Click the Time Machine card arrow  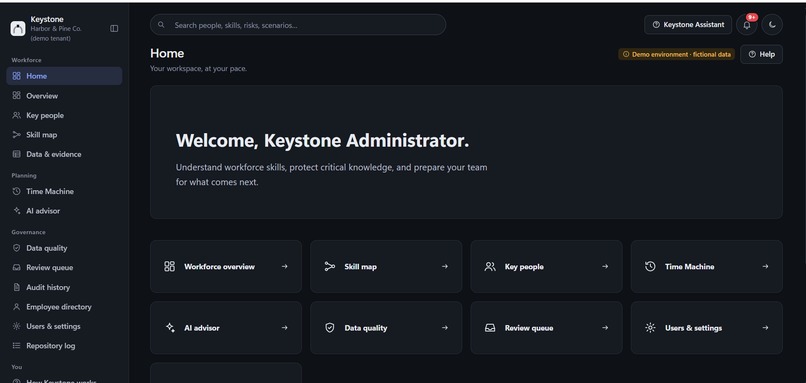(765, 266)
